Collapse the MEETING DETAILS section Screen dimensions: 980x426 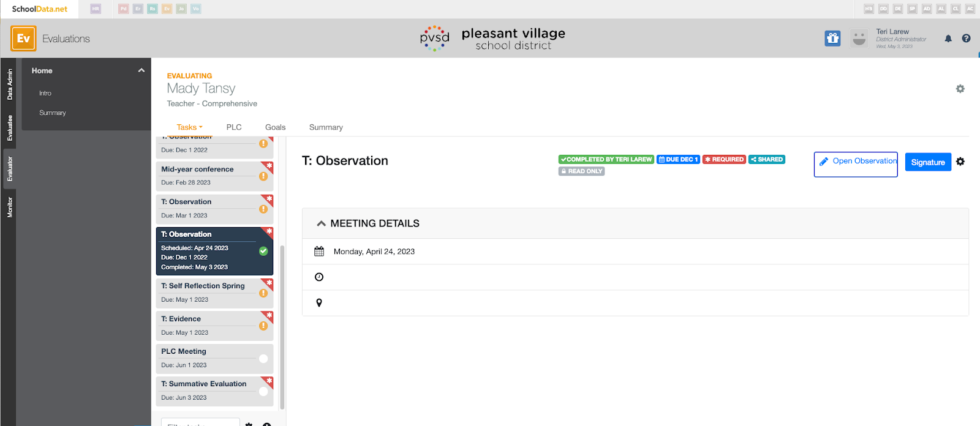tap(321, 223)
